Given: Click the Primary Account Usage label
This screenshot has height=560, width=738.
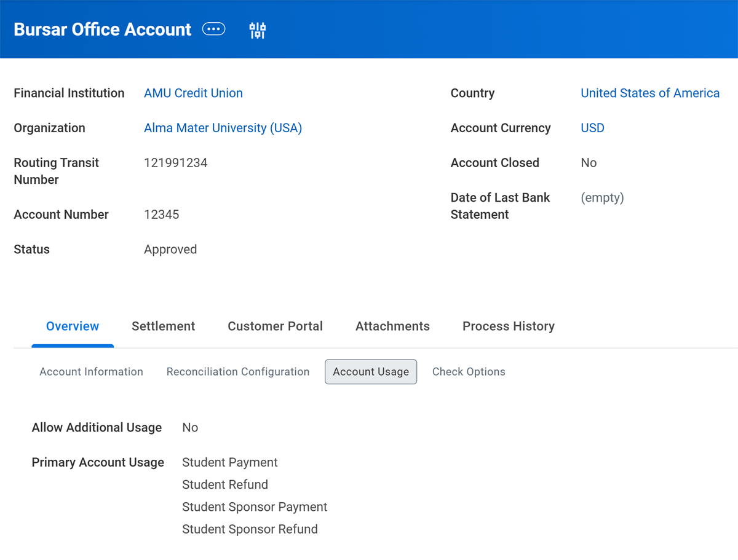Looking at the screenshot, I should click(98, 462).
